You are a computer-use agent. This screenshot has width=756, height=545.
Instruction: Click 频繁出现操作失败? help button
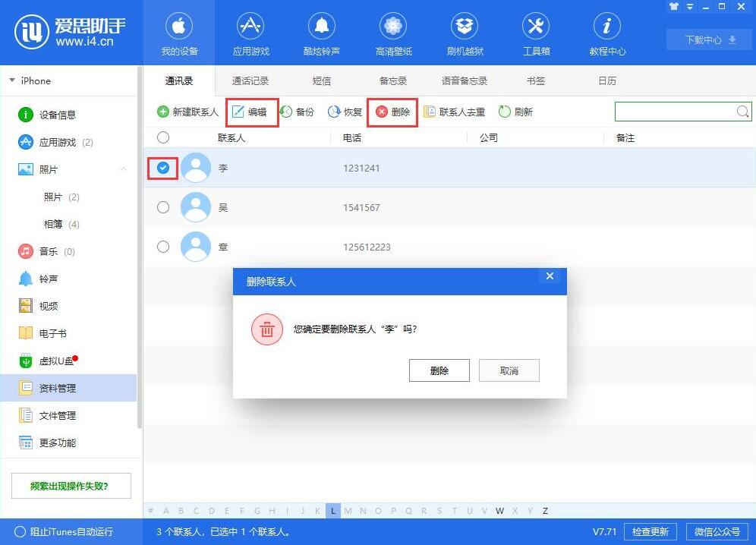71,486
